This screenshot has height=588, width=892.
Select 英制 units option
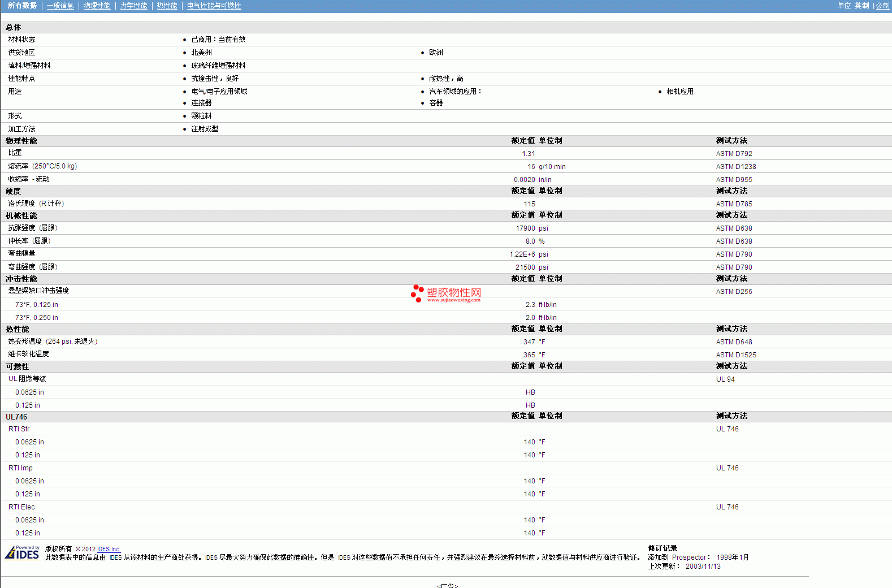[x=861, y=6]
